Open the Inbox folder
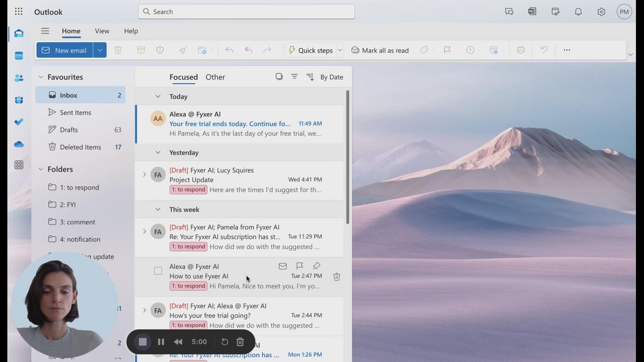This screenshot has height=362, width=644. click(x=80, y=95)
